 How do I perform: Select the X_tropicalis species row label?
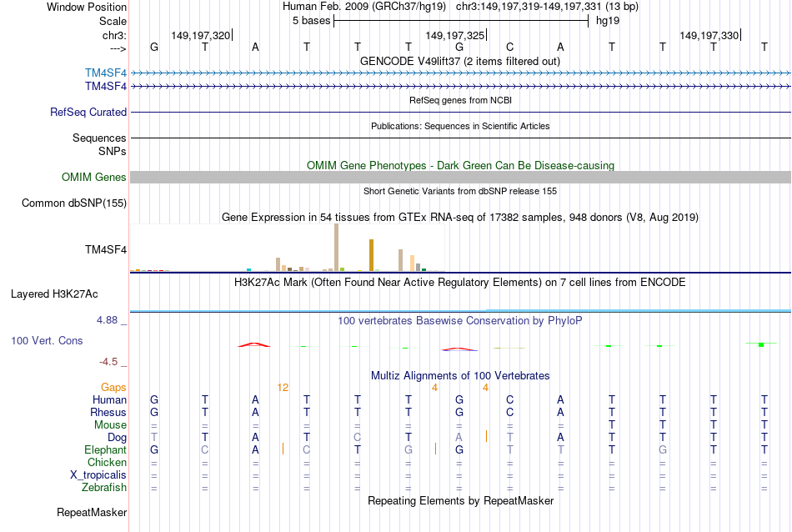click(x=98, y=475)
